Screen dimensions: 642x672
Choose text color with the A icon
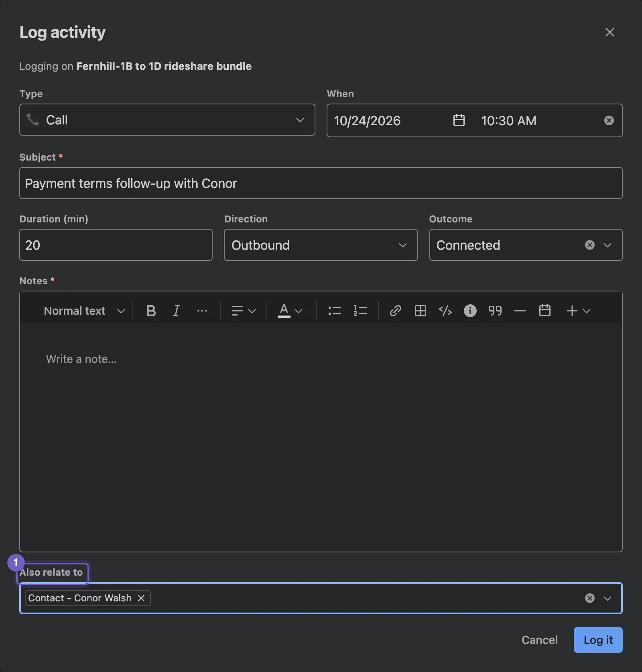pos(284,311)
